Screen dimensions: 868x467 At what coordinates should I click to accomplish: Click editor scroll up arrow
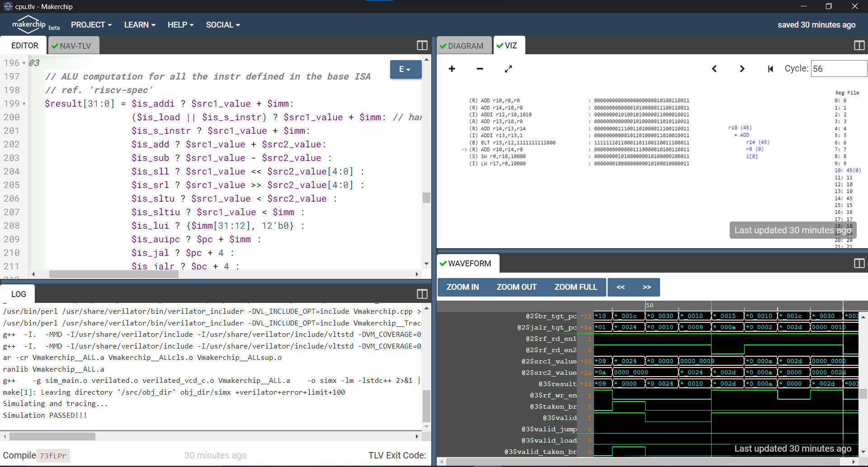pos(426,59)
